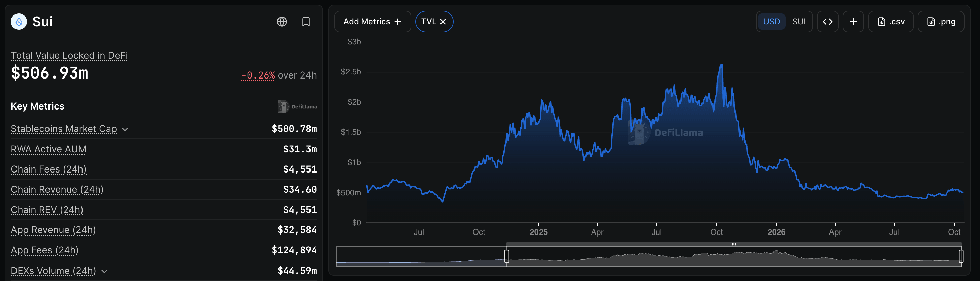Viewport: 980px width, 281px height.
Task: Open the Add Metrics menu
Action: click(x=372, y=22)
